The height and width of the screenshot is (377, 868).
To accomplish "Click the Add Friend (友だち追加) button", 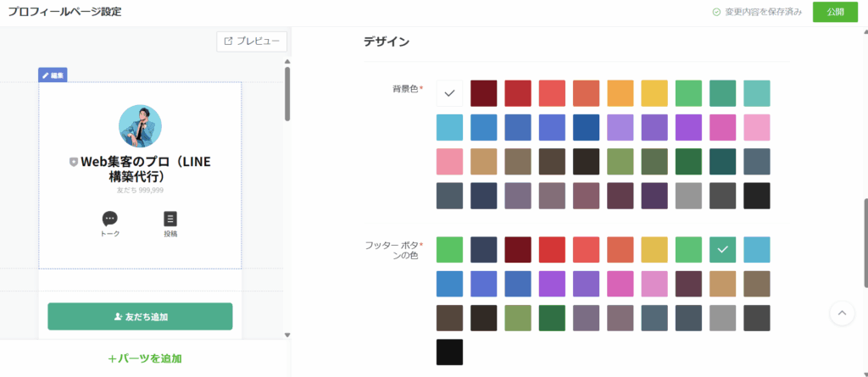I will (140, 317).
